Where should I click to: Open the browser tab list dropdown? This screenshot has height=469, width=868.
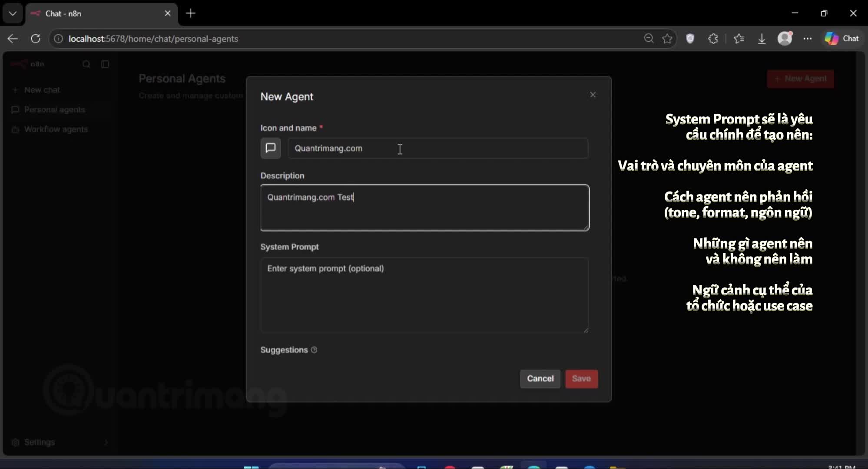pyautogui.click(x=13, y=13)
